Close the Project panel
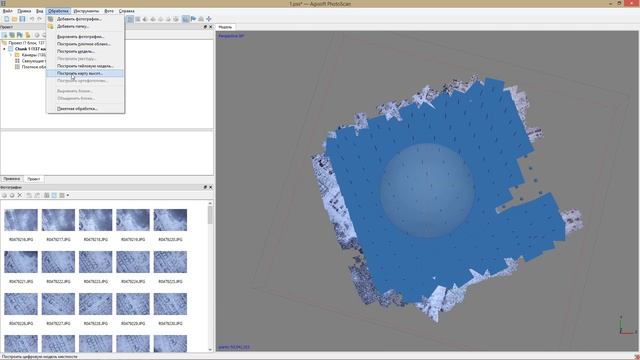 [211, 27]
